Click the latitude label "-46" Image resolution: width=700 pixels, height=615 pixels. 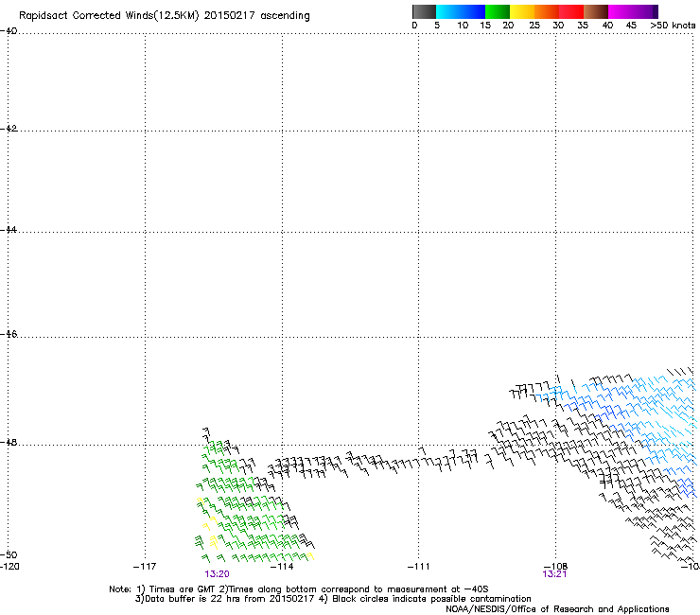click(9, 334)
